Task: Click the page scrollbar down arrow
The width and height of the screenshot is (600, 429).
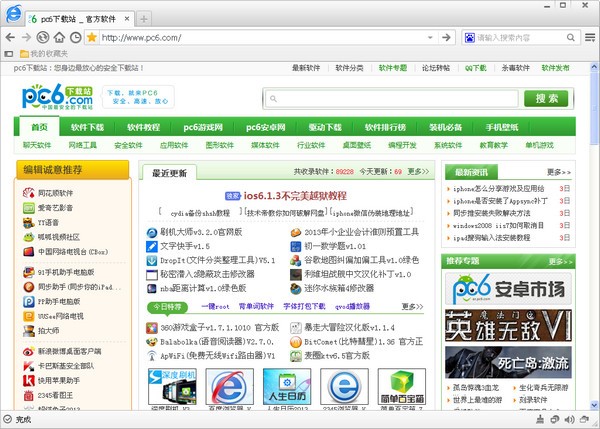Action: coord(594,405)
